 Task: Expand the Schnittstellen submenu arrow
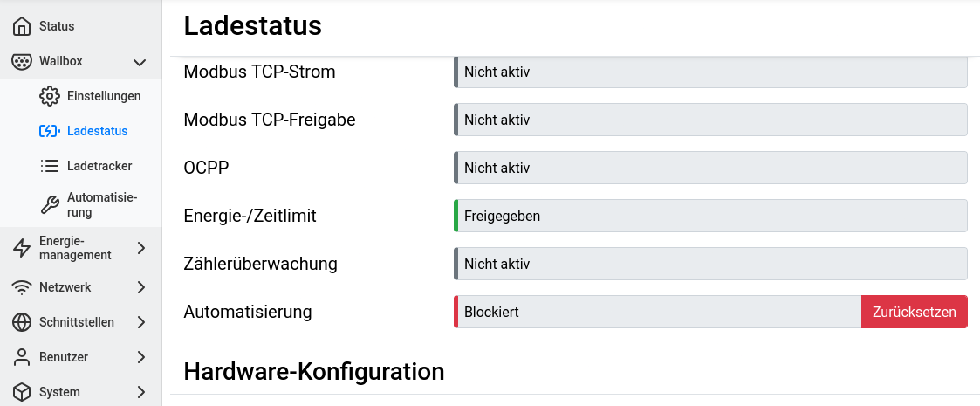(x=141, y=322)
